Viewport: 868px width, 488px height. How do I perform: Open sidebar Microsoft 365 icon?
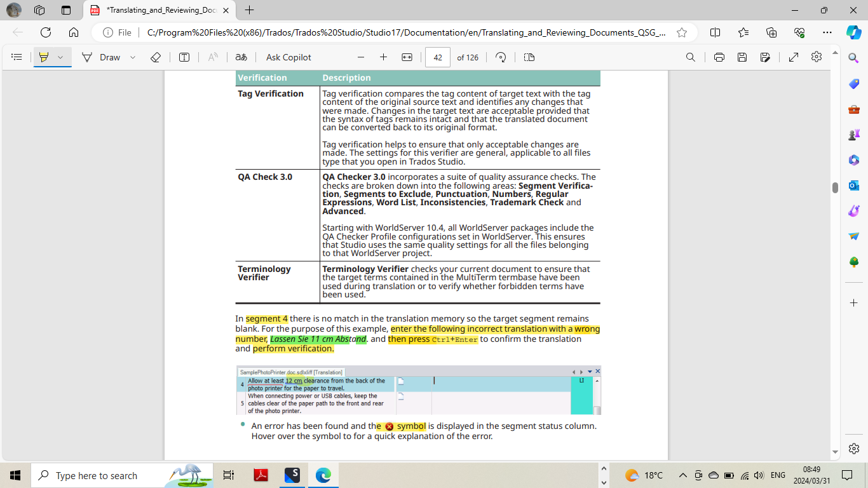pyautogui.click(x=854, y=160)
